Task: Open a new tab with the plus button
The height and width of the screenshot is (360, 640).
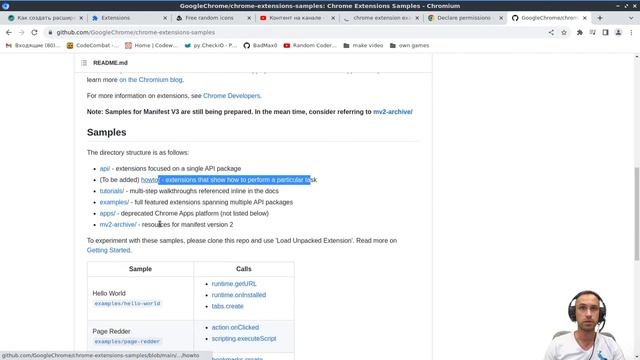Action: (600, 18)
